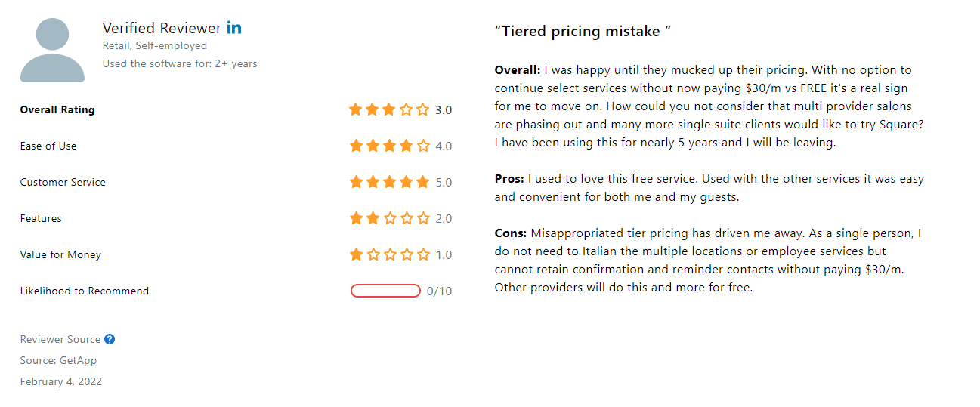The width and height of the screenshot is (980, 407).
Task: Click the Reviewer Source label
Action: coord(60,339)
